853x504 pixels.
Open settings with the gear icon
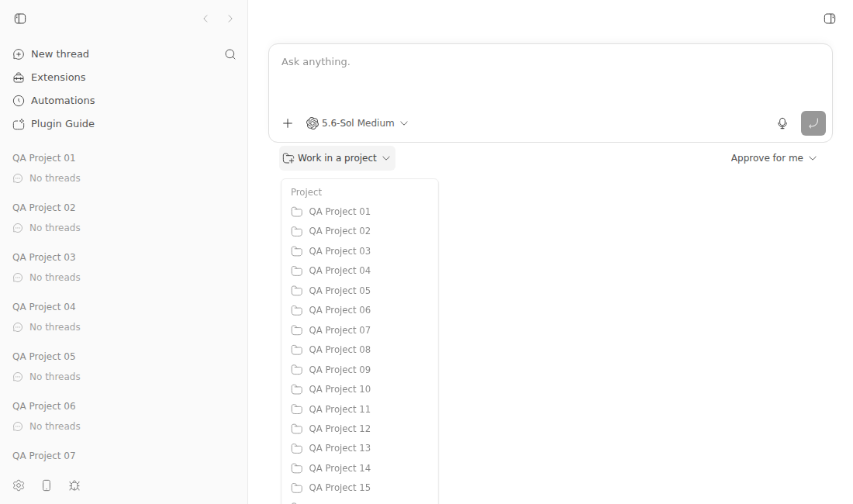(x=19, y=485)
